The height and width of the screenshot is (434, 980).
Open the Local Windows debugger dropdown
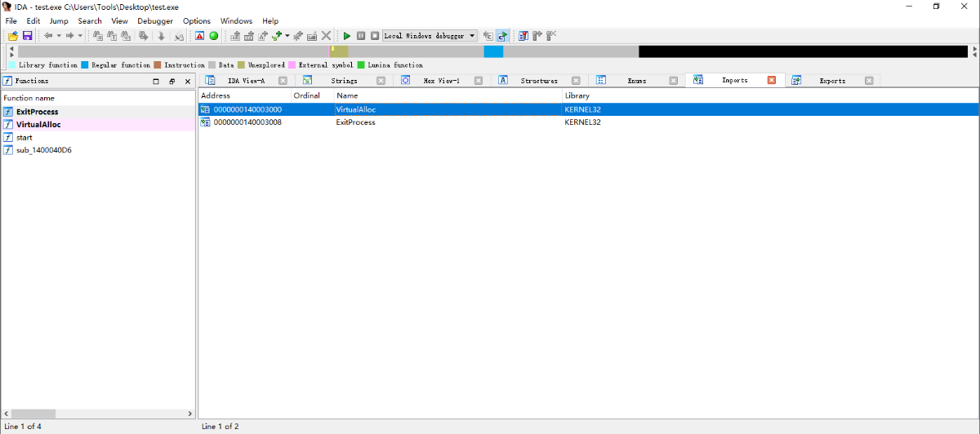[x=430, y=36]
